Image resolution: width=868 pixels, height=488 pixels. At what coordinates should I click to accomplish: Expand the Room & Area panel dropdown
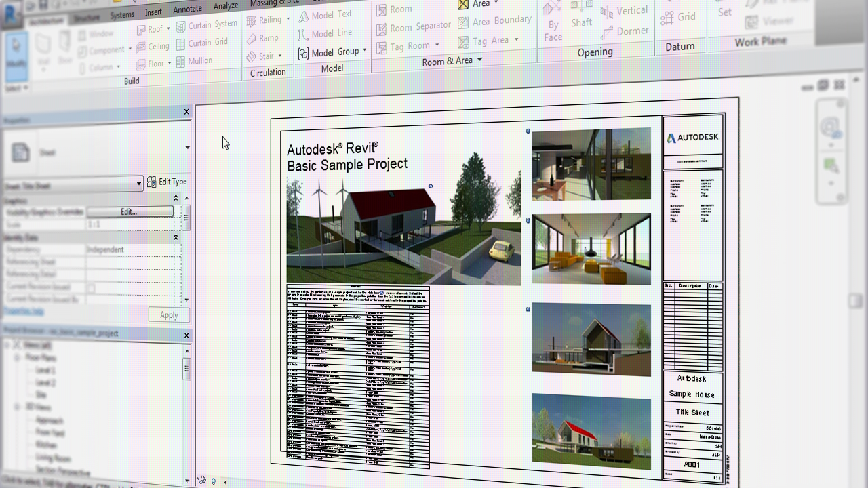click(x=479, y=60)
